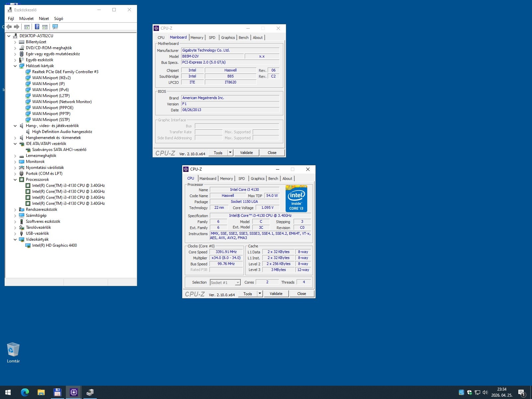Image resolution: width=532 pixels, height=399 pixels.
Task: Open Tools dropdown arrow in Mainboard CPU-Z window
Action: (x=230, y=153)
